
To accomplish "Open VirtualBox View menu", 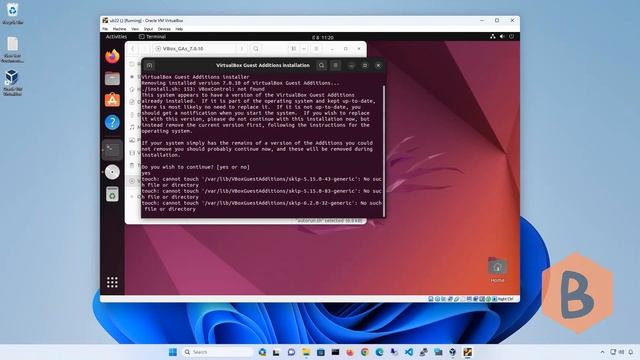I will (135, 29).
